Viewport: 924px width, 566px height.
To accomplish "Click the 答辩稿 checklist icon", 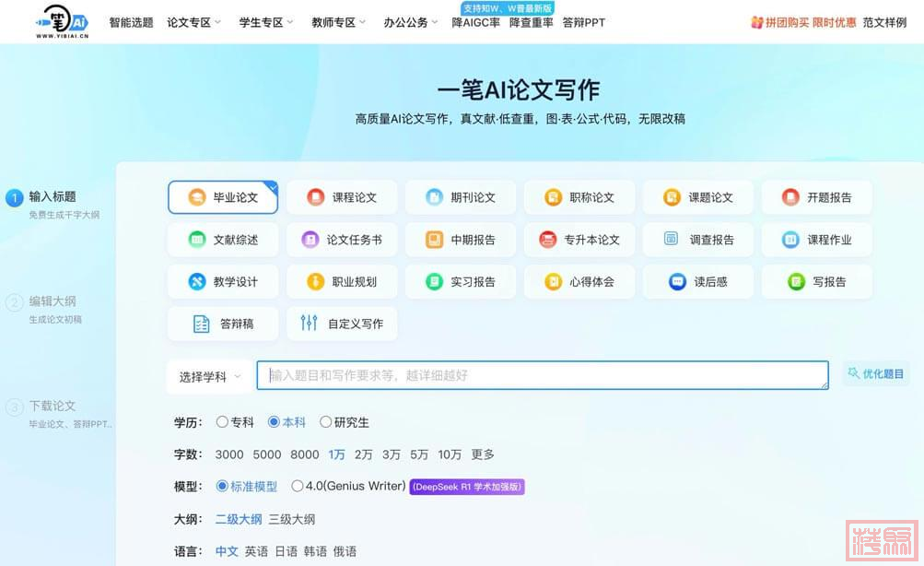I will pyautogui.click(x=201, y=324).
